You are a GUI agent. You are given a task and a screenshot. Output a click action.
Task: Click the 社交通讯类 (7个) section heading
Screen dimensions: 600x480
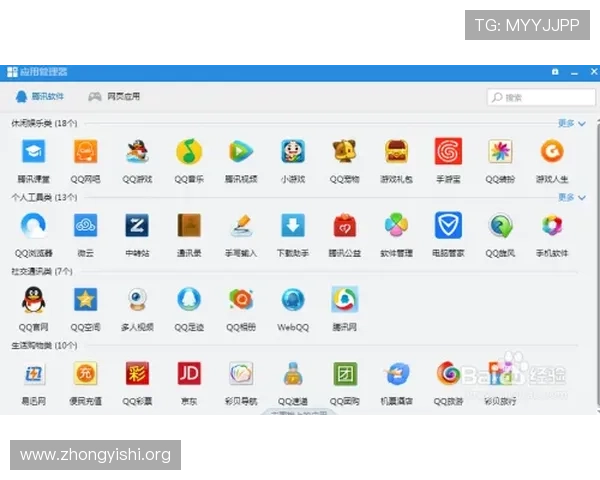tap(42, 271)
